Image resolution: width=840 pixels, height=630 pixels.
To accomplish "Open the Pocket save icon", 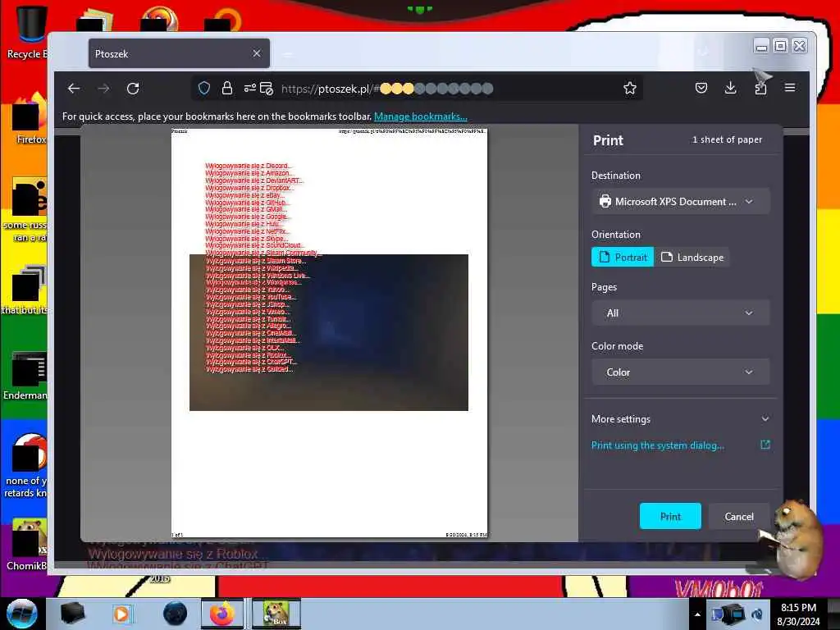I will (701, 88).
